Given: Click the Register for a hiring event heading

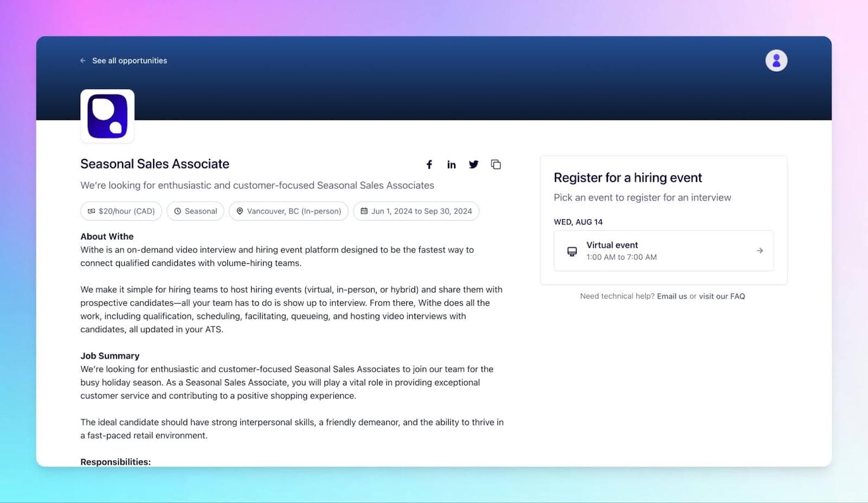Looking at the screenshot, I should pos(628,177).
